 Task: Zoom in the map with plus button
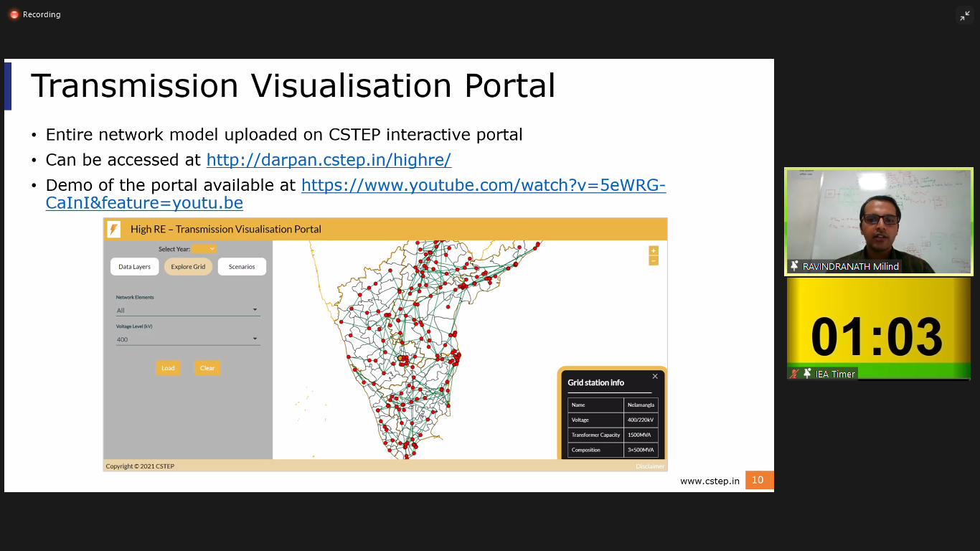click(653, 250)
